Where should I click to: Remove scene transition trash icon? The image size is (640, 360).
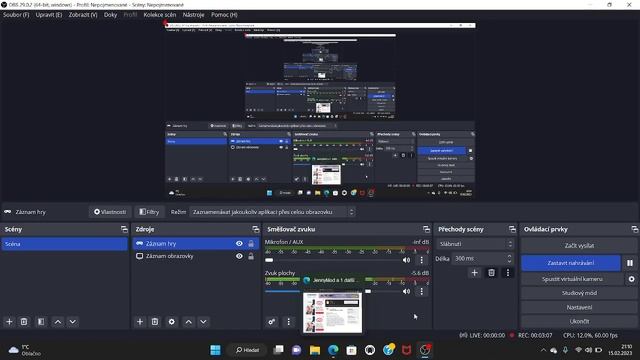pyautogui.click(x=491, y=273)
